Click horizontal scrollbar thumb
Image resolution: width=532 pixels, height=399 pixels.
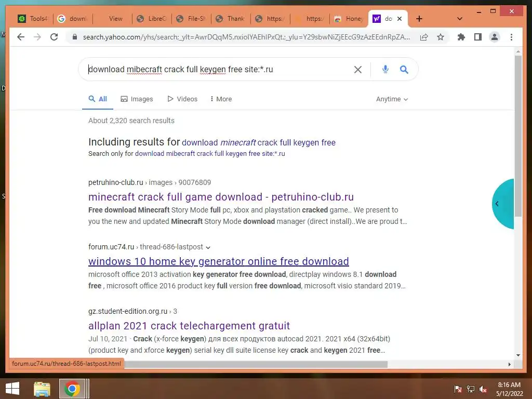pos(256,364)
